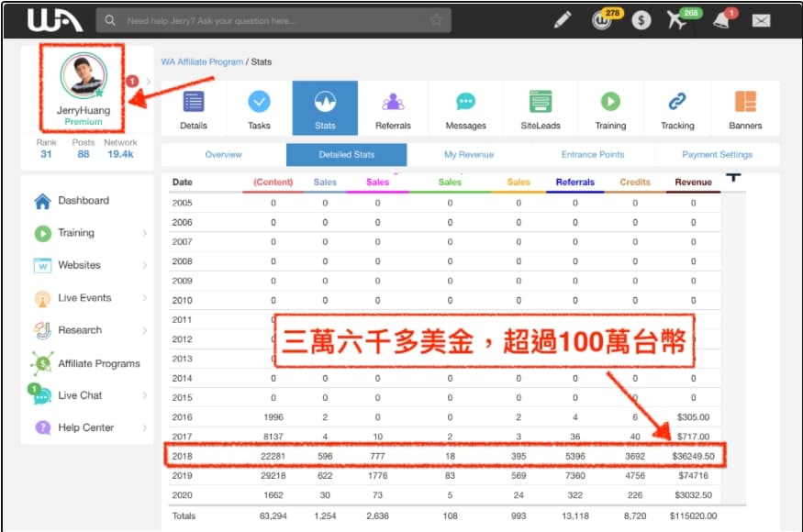
Task: Select the Totals content value 63,294
Action: [x=273, y=516]
